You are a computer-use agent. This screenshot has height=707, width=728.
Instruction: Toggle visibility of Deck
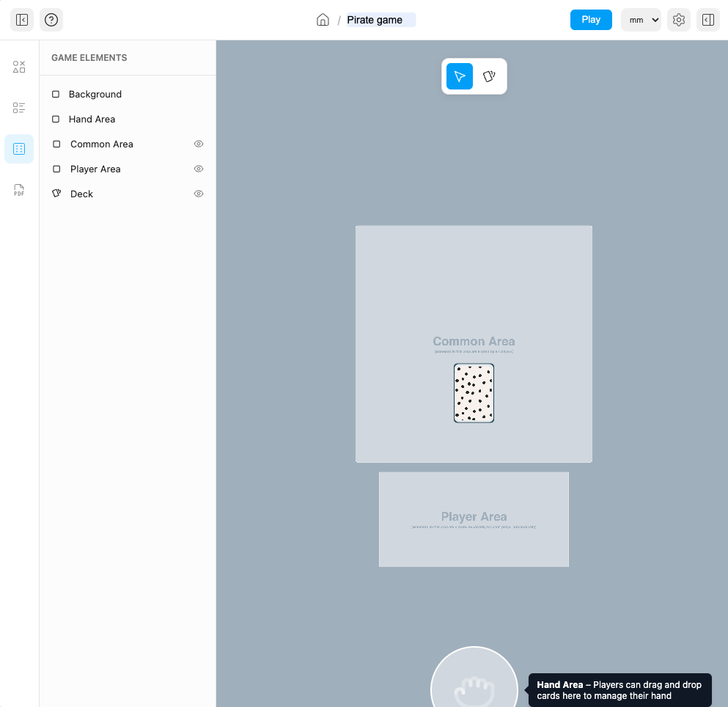[x=199, y=194]
